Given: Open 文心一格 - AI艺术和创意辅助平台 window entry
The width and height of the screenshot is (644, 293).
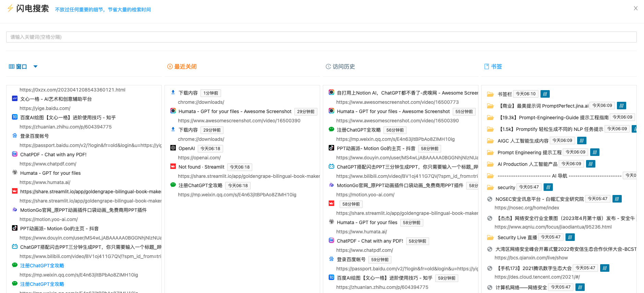Looking at the screenshot, I should tap(56, 99).
